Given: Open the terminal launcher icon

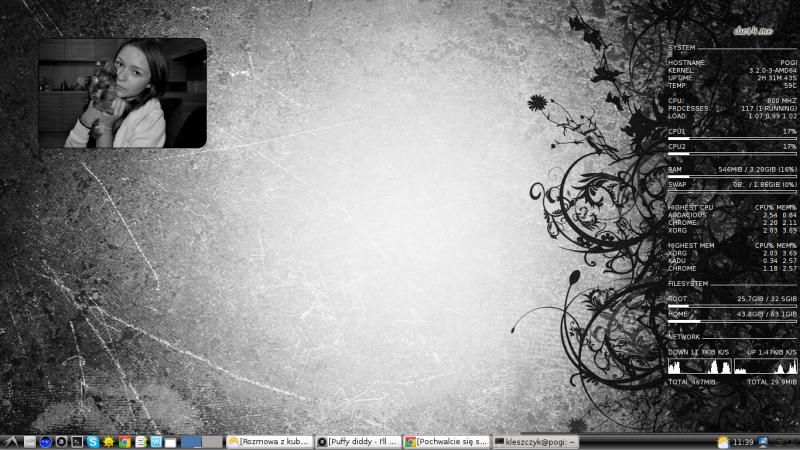Looking at the screenshot, I should (x=77, y=441).
